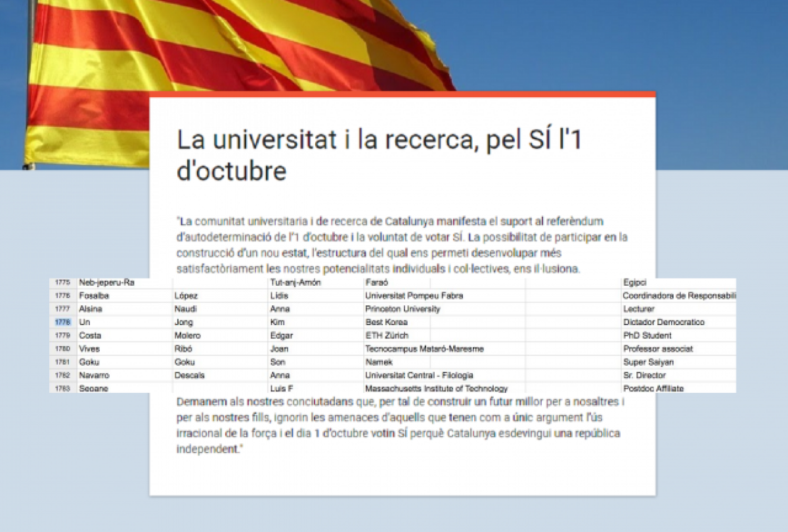Select row header 1778 in the spreadsheet

(63, 322)
